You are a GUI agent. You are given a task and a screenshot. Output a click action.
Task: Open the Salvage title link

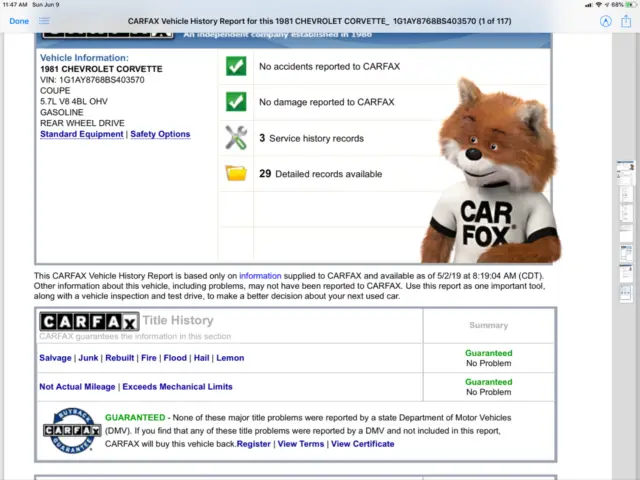pyautogui.click(x=55, y=358)
